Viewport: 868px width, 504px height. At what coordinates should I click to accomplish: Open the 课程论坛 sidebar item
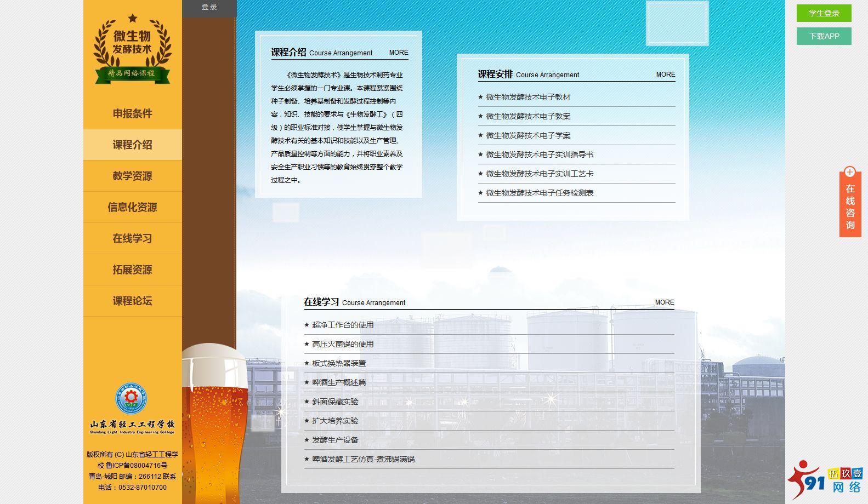point(133,301)
